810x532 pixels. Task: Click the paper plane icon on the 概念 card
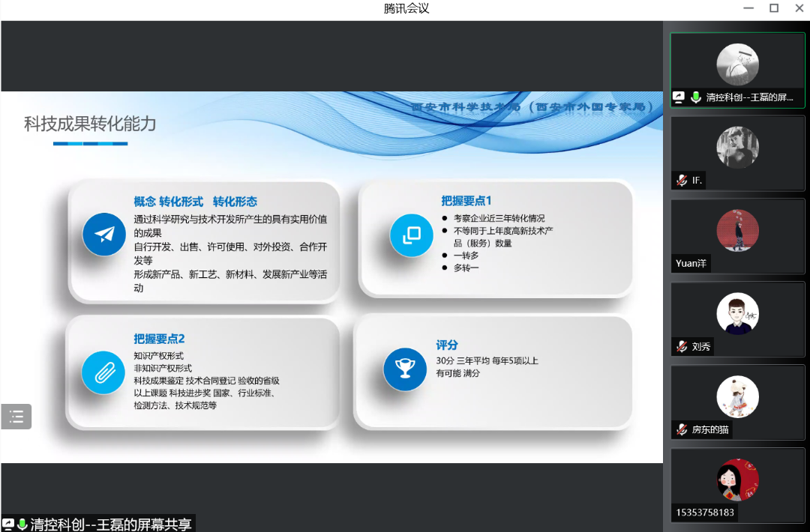click(103, 234)
